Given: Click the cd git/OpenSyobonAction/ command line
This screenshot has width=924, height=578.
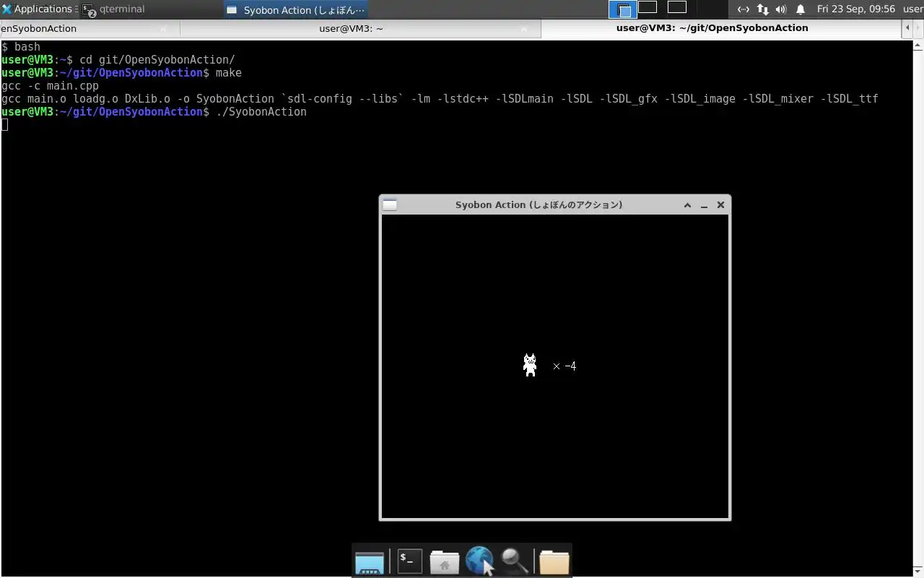Looking at the screenshot, I should [x=118, y=60].
